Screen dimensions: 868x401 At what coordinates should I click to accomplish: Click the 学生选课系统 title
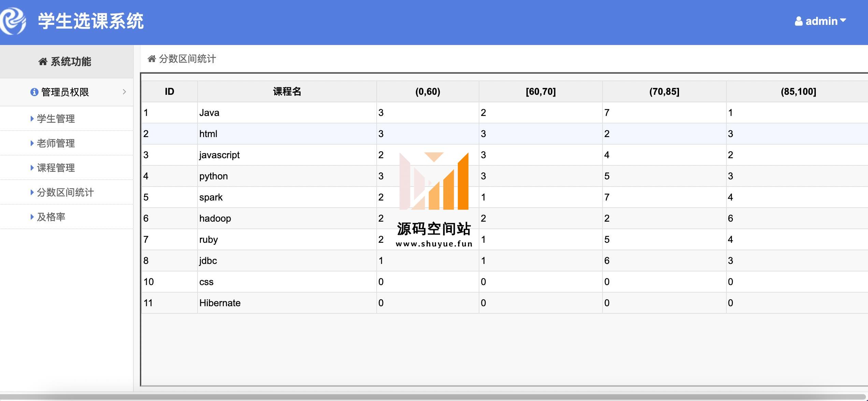(x=91, y=21)
